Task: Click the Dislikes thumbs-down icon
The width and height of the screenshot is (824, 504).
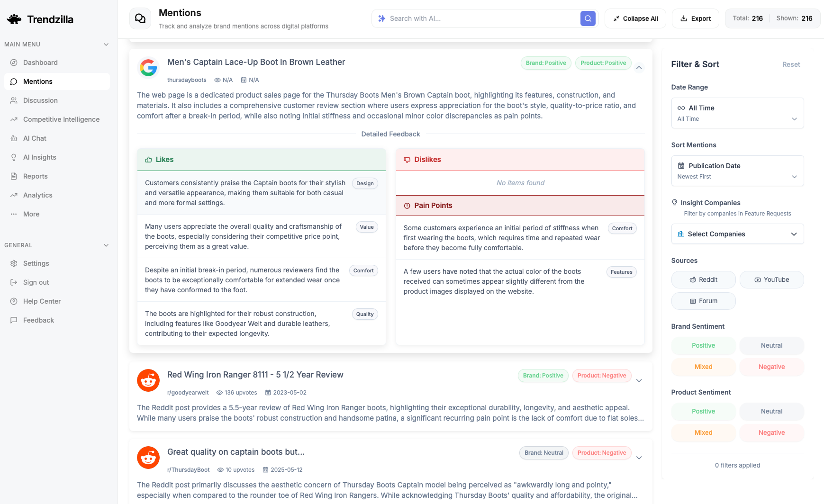Action: coord(407,160)
